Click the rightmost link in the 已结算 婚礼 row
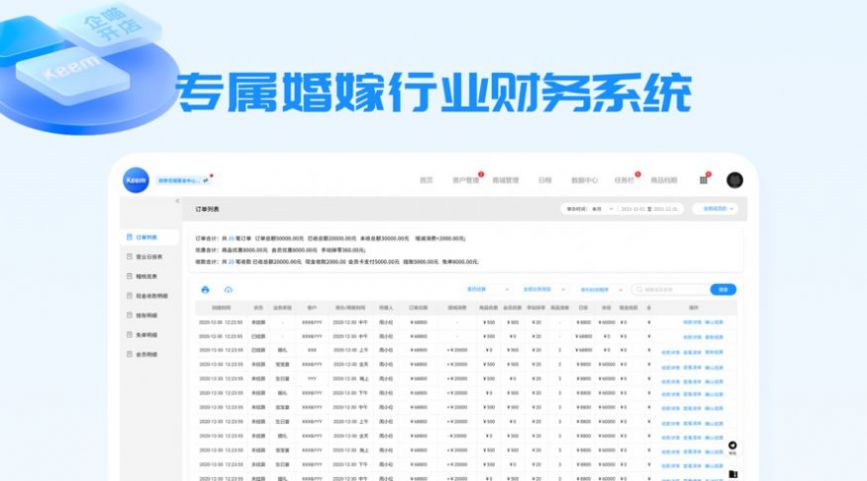This screenshot has width=867, height=481. click(714, 352)
